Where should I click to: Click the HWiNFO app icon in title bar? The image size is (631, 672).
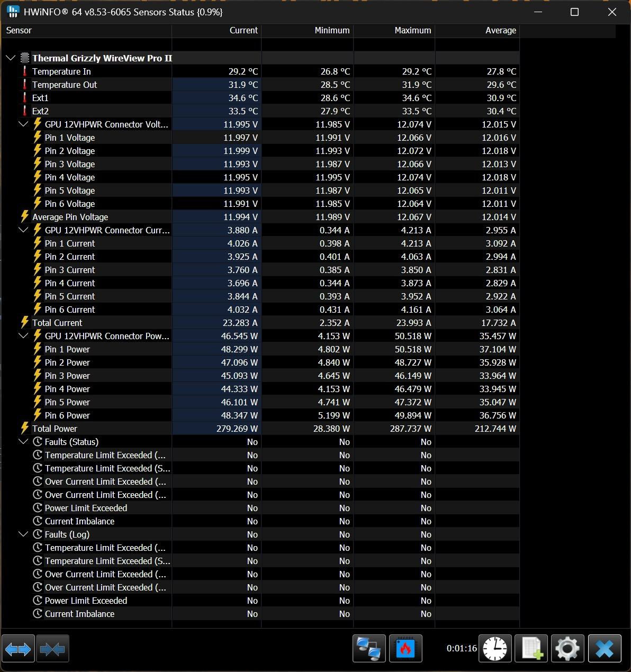13,12
